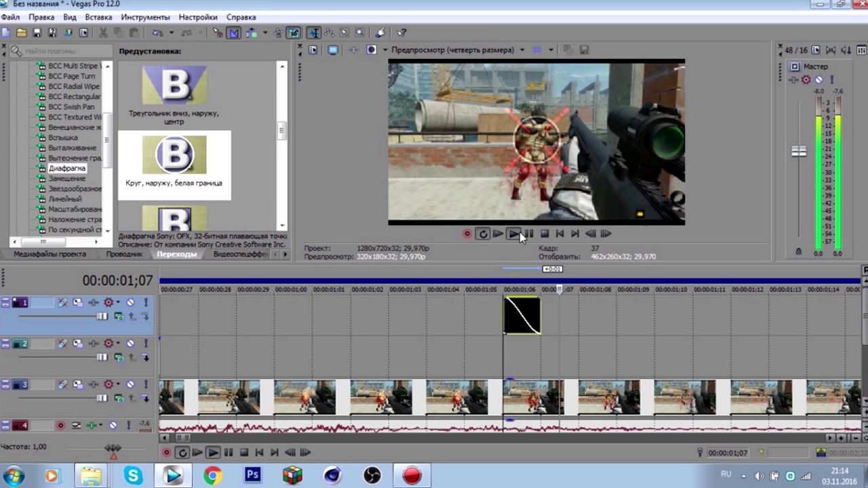Click the Undo arrow icon
This screenshot has width=868, height=488.
coord(157,33)
